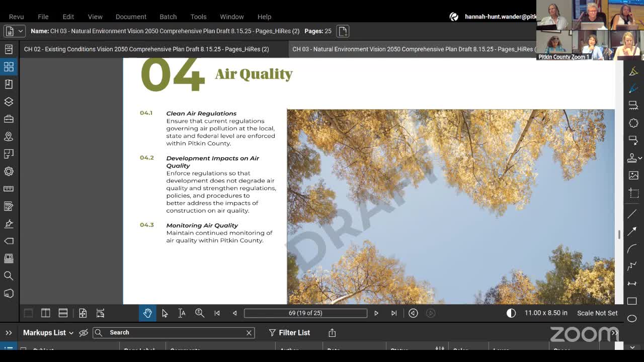644x362 pixels.
Task: Activate the Zoom tool
Action: (x=200, y=313)
